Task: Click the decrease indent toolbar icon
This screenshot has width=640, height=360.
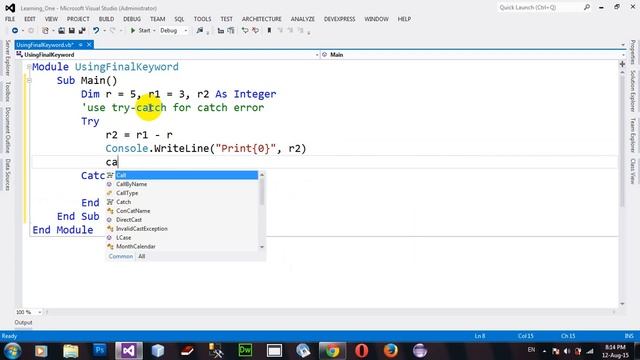Action: click(221, 31)
